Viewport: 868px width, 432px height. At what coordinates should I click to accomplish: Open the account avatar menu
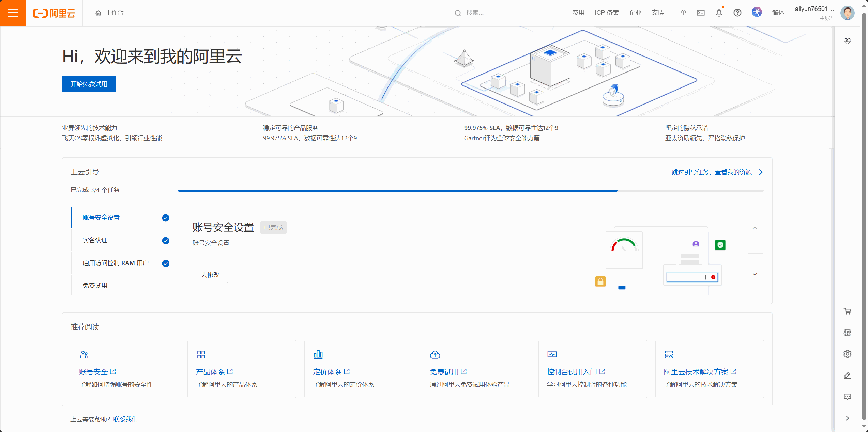(x=848, y=13)
